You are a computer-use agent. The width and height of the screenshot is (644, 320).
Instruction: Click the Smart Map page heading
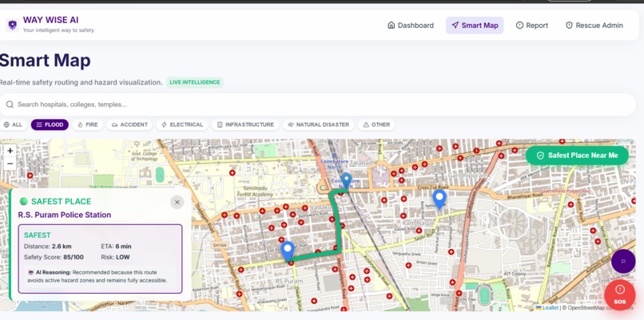tap(45, 61)
